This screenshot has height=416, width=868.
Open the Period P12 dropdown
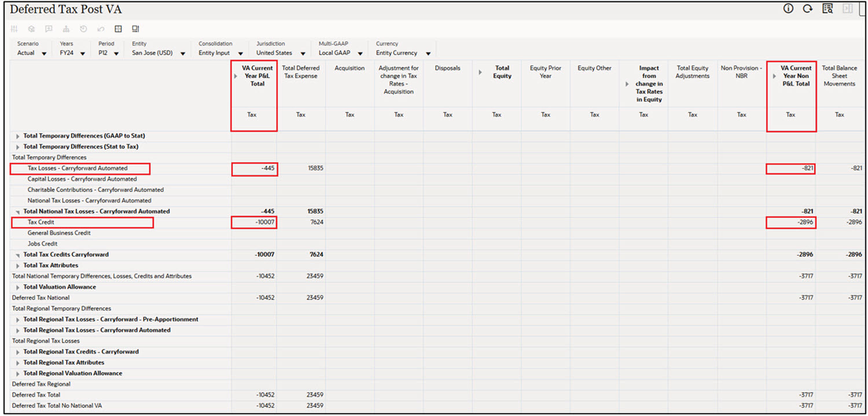pyautogui.click(x=116, y=54)
